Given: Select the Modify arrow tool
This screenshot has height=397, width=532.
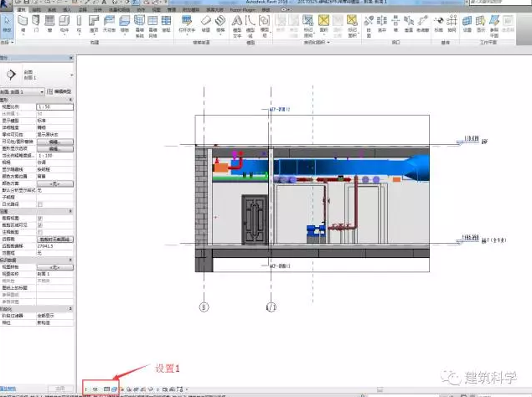Looking at the screenshot, I should tap(7, 24).
